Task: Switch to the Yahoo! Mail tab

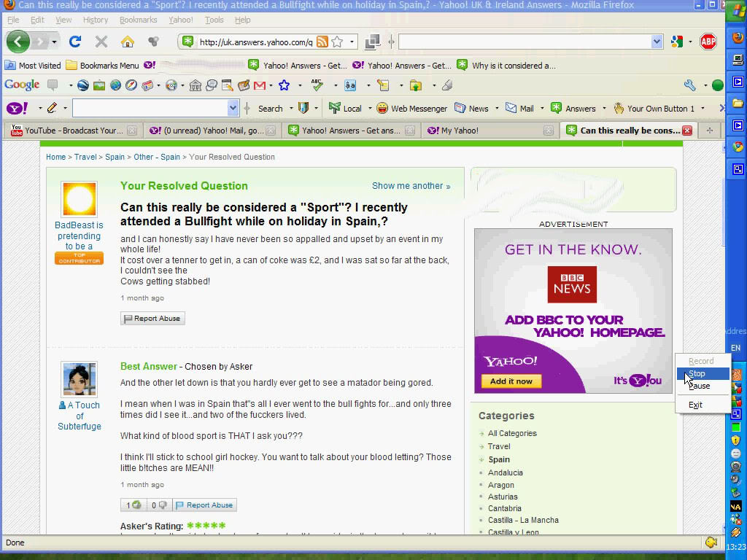Action: pyautogui.click(x=212, y=131)
